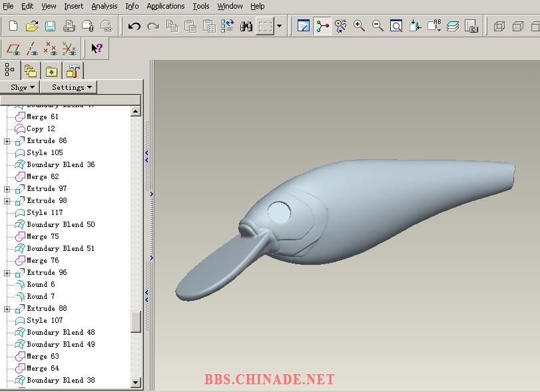Toggle the spin center icon
Screen dimensions: 540x392
[x=322, y=26]
